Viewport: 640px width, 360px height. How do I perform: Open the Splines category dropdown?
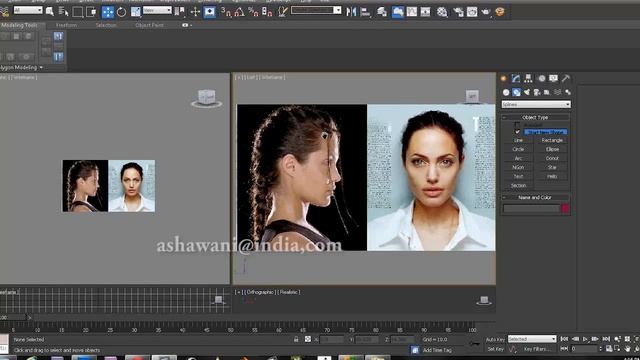[536, 104]
